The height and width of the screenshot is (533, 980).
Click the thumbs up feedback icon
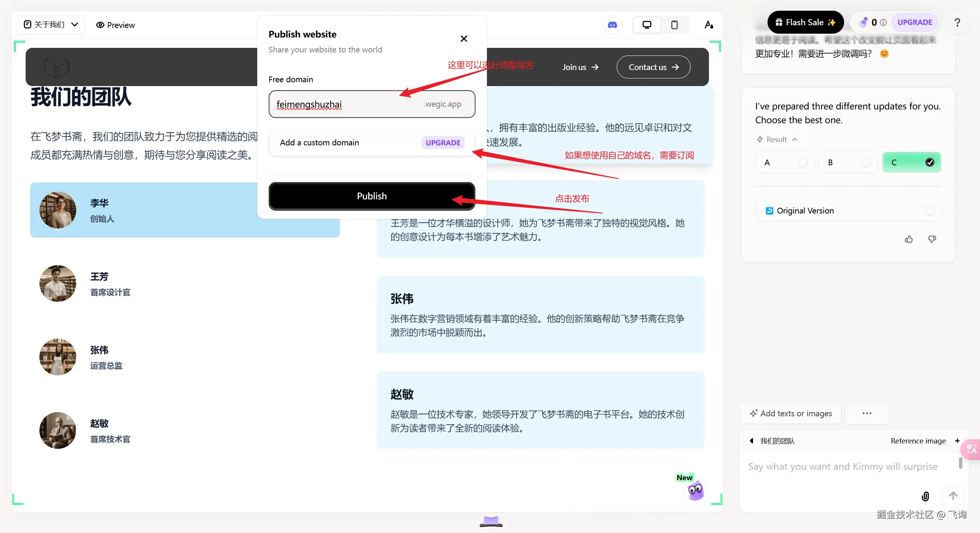click(x=909, y=239)
